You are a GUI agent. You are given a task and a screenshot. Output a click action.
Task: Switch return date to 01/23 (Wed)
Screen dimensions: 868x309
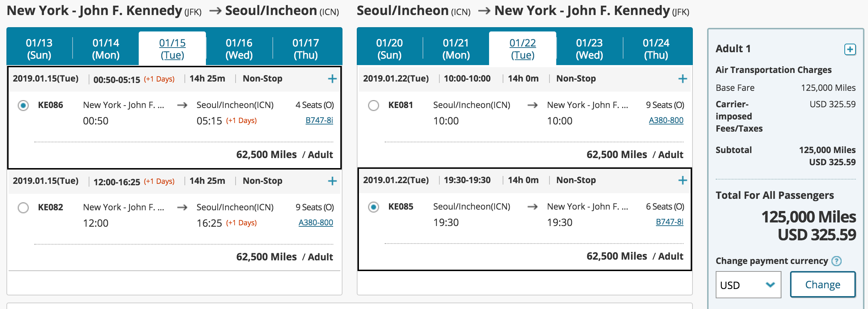589,49
